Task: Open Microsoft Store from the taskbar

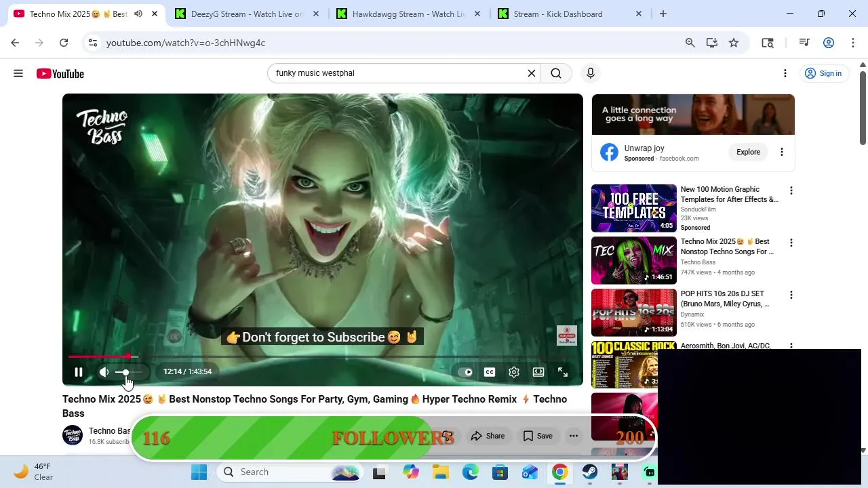Action: [x=500, y=472]
